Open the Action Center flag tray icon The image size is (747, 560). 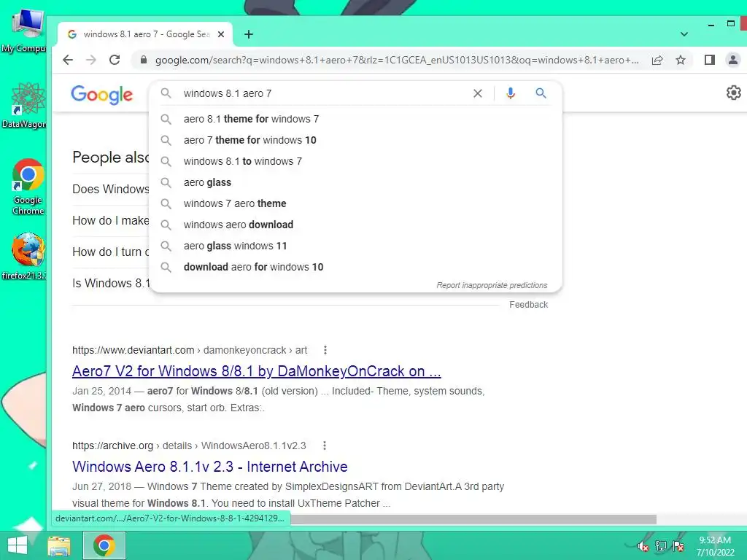tap(678, 546)
